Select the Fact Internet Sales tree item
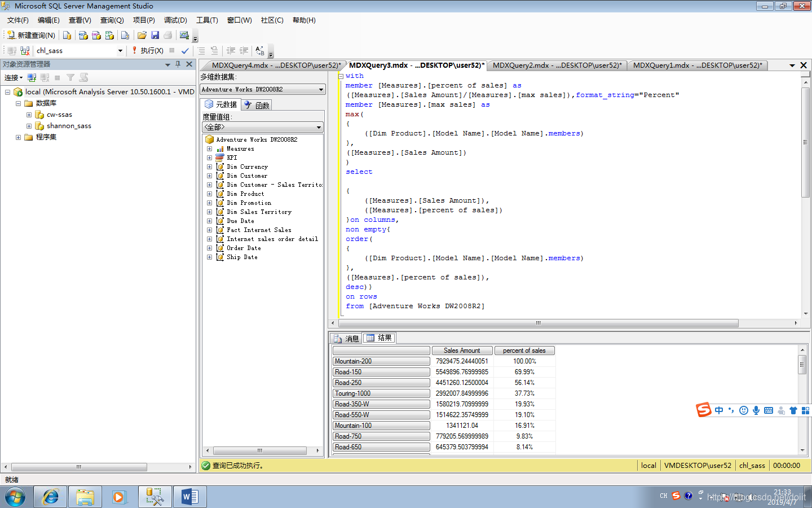Screen dimensions: 812x508 (x=259, y=230)
